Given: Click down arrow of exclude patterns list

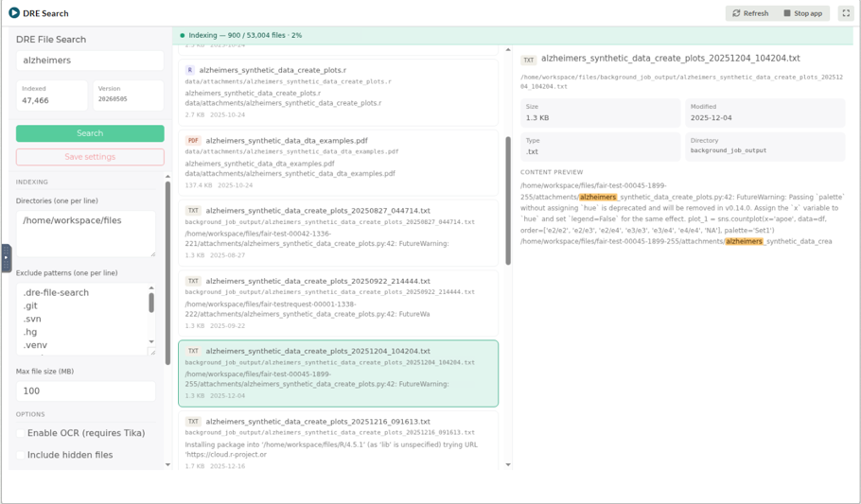Looking at the screenshot, I should [151, 341].
